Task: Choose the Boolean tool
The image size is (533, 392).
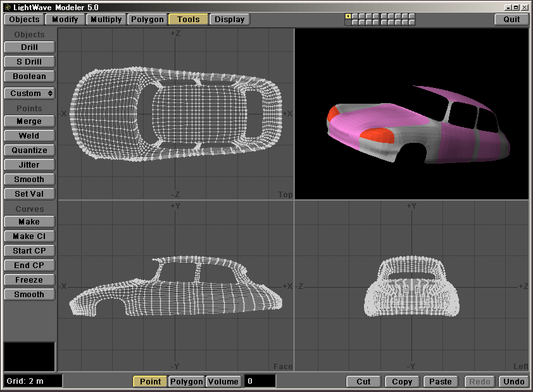Action: [x=29, y=77]
